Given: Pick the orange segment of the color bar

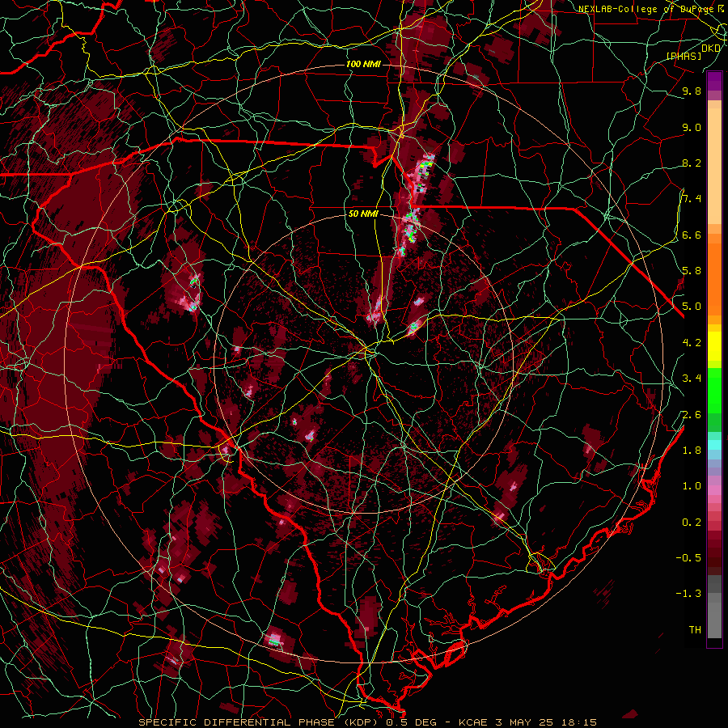Looking at the screenshot, I should pyautogui.click(x=714, y=278).
